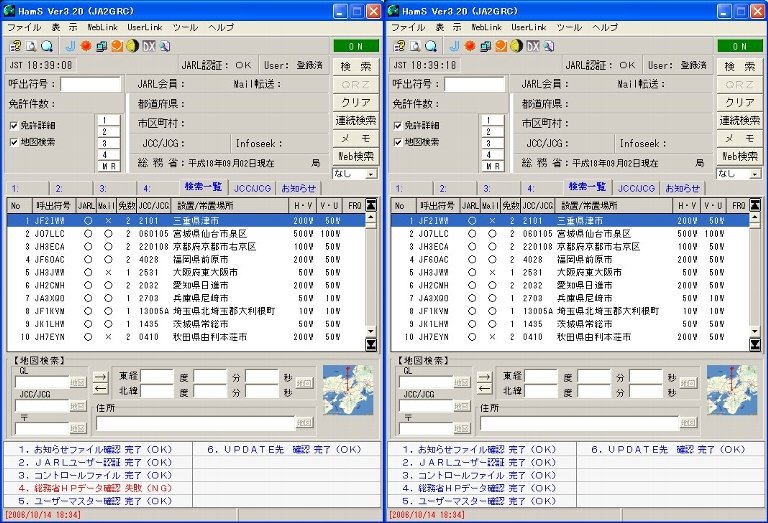Image resolution: width=768 pixels, height=523 pixels.
Task: Select the JH7EYN row in the 18:39:18 window
Action: (570, 337)
